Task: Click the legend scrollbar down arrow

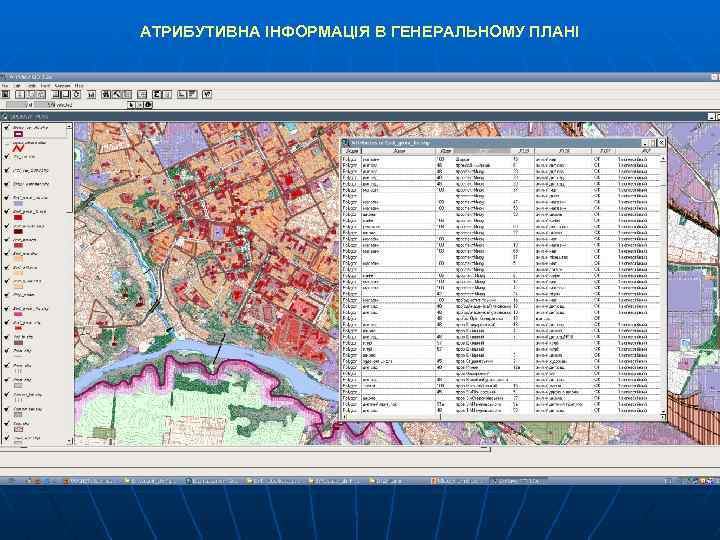Action: pos(69,441)
